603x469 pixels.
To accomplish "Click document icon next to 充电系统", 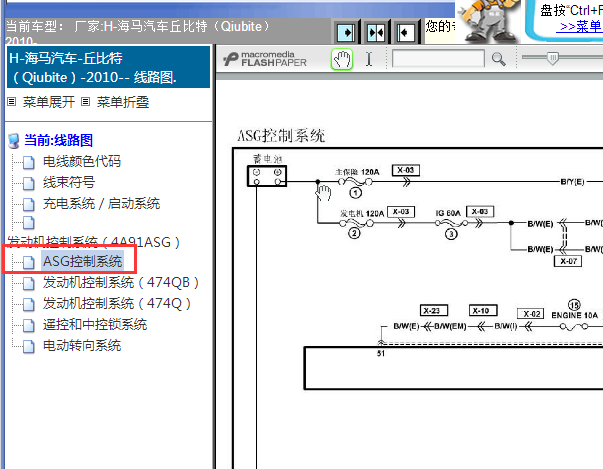I will click(x=28, y=205).
